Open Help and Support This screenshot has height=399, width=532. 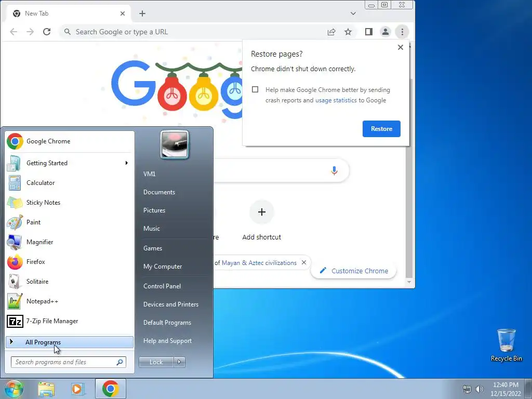coord(168,341)
